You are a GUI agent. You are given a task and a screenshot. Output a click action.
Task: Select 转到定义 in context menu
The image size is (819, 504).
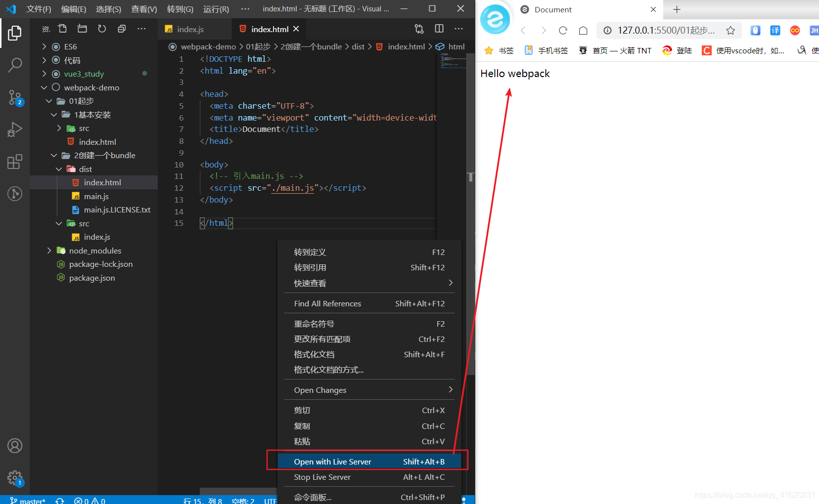click(369, 252)
